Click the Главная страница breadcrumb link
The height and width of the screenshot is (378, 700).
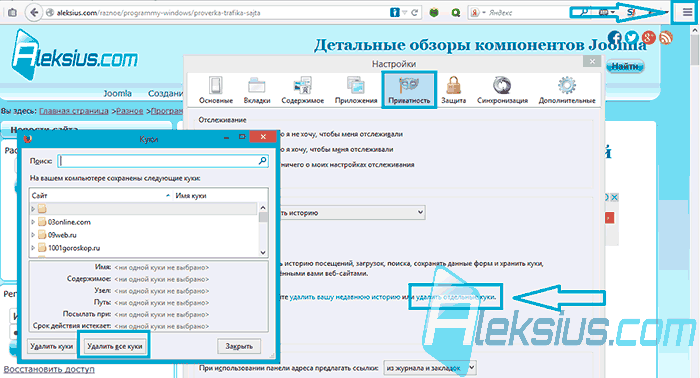74,111
